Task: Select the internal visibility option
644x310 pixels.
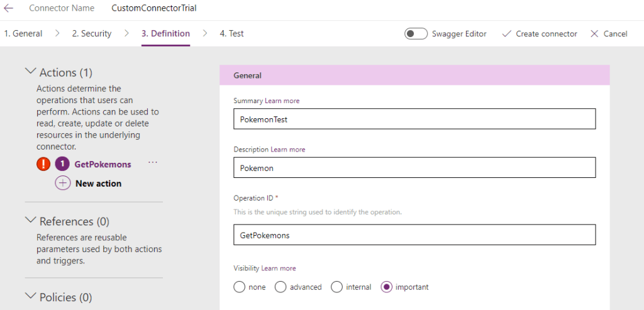Action: click(x=337, y=287)
